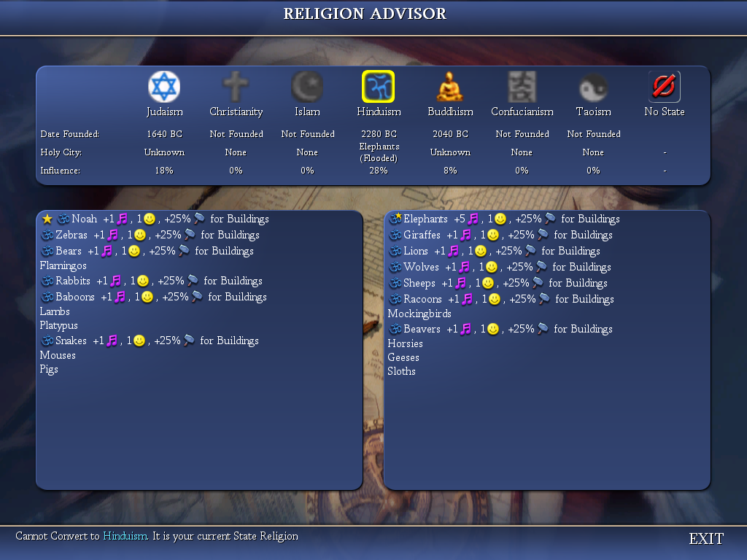Choose the No State religion icon
Screen dimensions: 747x560
click(x=665, y=85)
